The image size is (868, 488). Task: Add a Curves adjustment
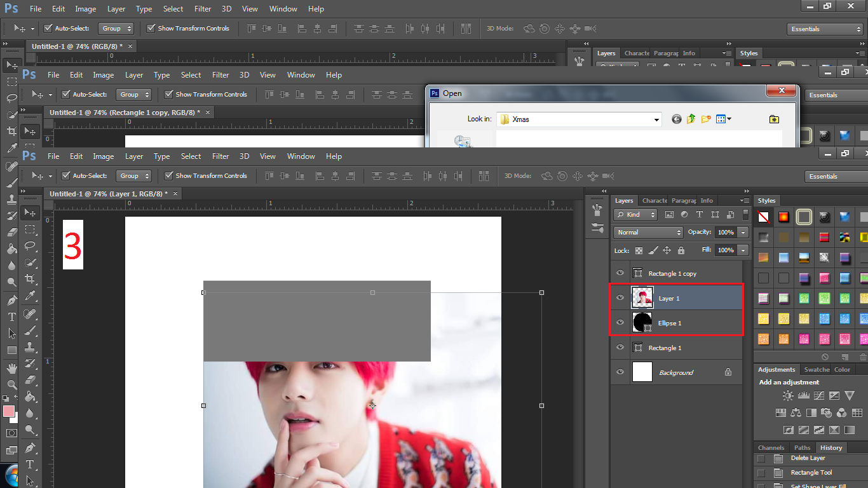point(818,396)
